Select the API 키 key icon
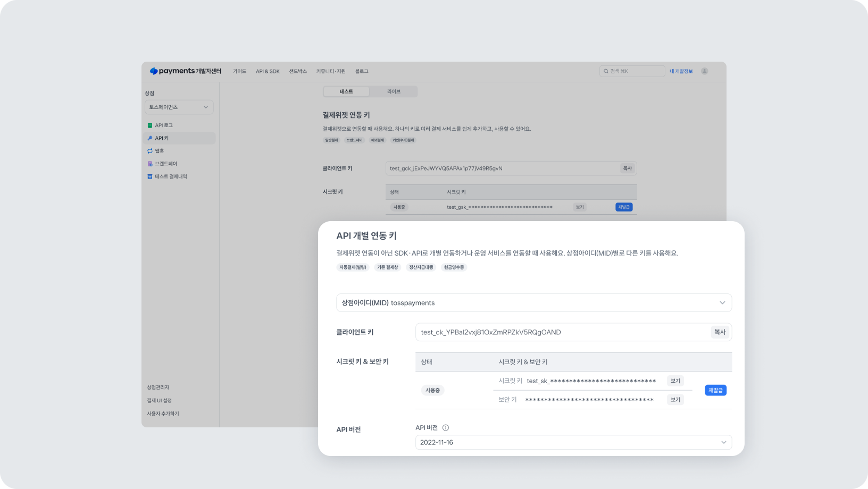The height and width of the screenshot is (489, 868). pos(150,138)
